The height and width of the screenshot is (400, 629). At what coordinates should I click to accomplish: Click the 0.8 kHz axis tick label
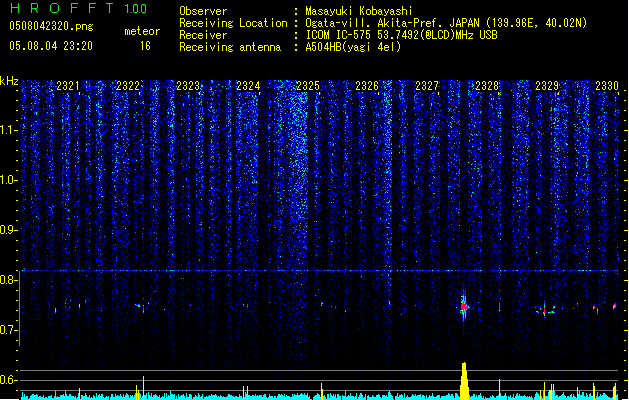(x=9, y=280)
